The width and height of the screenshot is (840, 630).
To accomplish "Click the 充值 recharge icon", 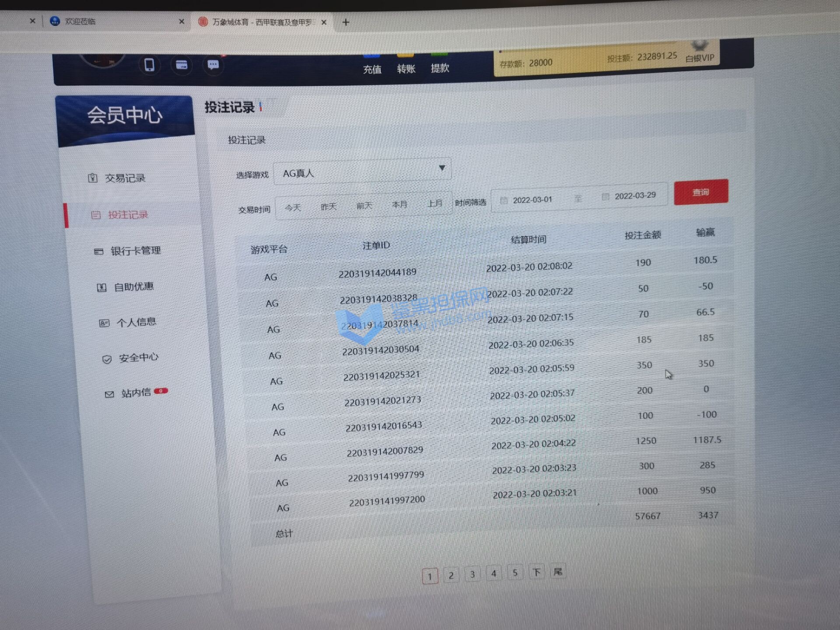I will (372, 66).
